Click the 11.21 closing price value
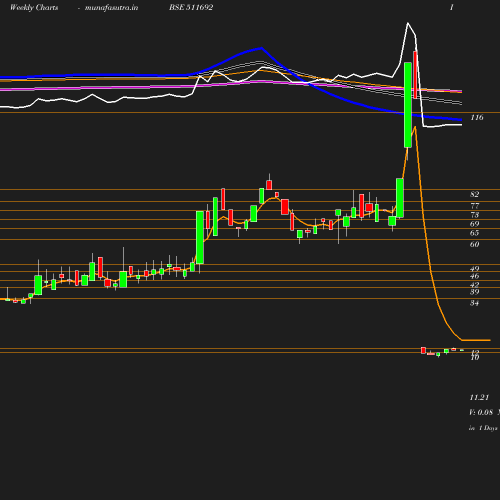Image resolution: width=500 pixels, height=500 pixels. pos(479,397)
